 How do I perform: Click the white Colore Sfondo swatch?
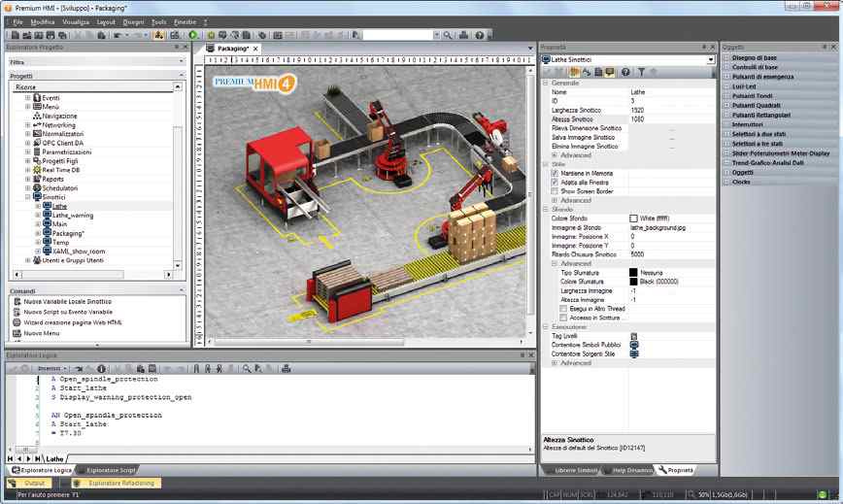pos(634,218)
